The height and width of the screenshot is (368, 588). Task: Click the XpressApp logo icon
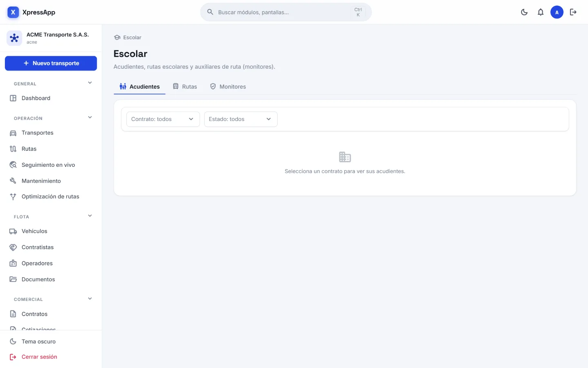[x=13, y=12]
